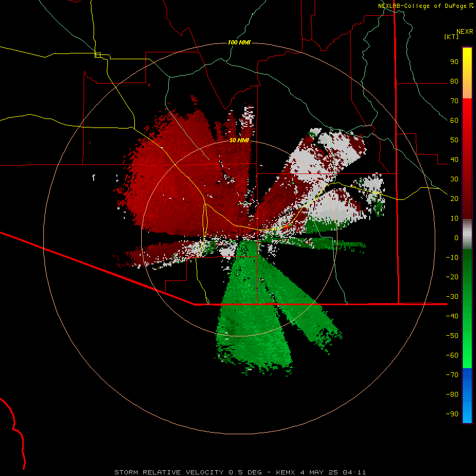Screen dimensions: 476x476
Task: Click the -80 value on velocity scale
Action: point(452,395)
